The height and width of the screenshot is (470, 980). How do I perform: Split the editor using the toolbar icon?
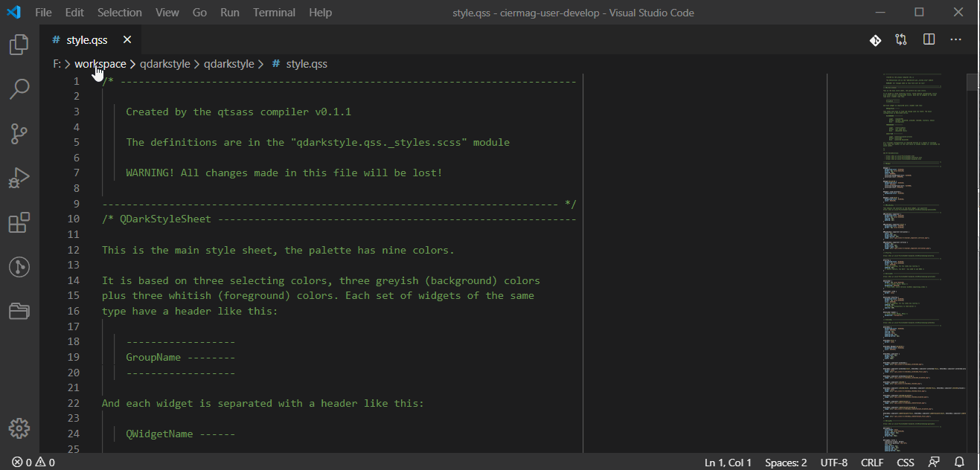(x=929, y=39)
